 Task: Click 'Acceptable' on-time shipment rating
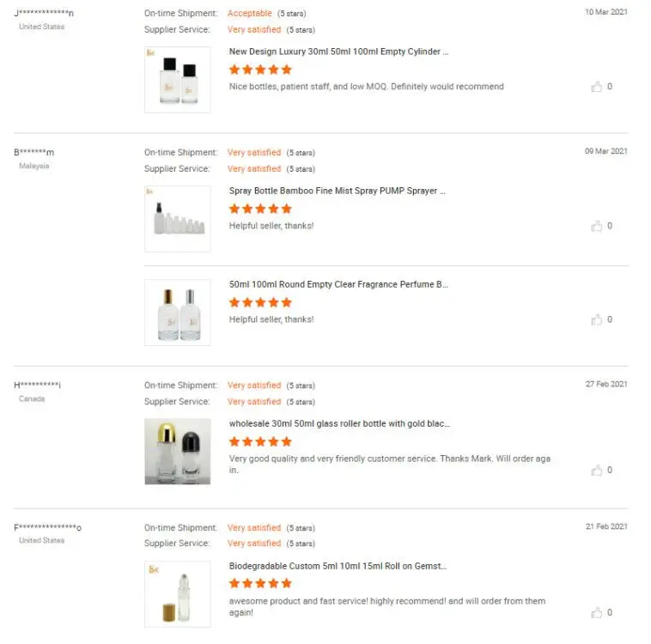tap(250, 14)
